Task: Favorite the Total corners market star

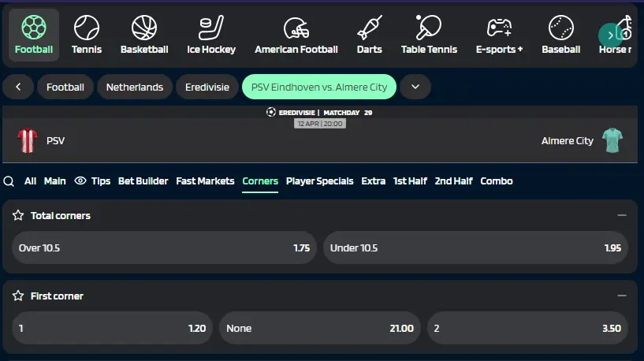Action: coord(18,215)
